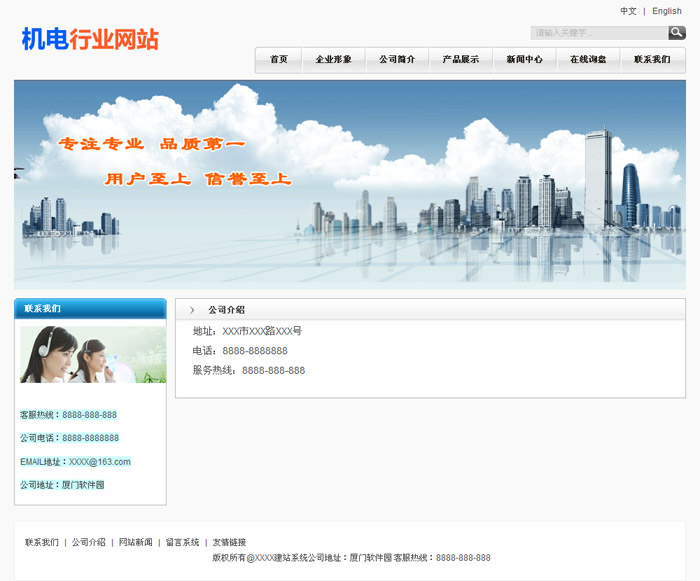700x581 pixels.
Task: Click the city skyline banner image
Action: pos(350,185)
